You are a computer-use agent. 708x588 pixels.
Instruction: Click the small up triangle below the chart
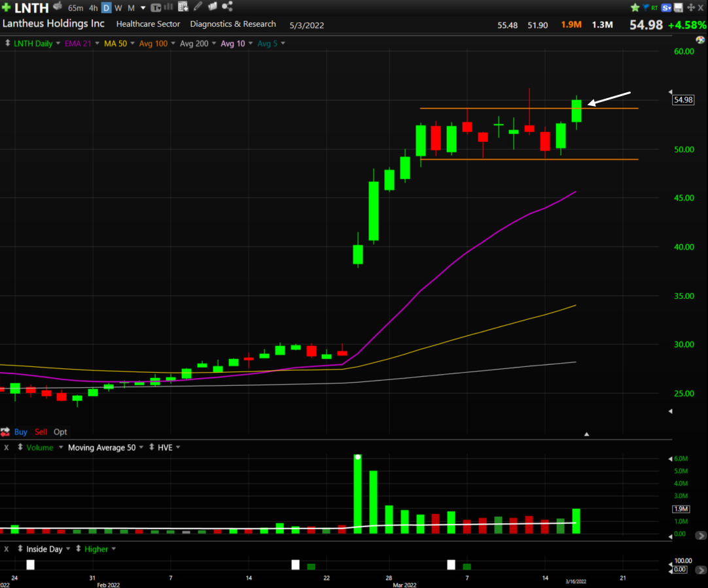586,434
